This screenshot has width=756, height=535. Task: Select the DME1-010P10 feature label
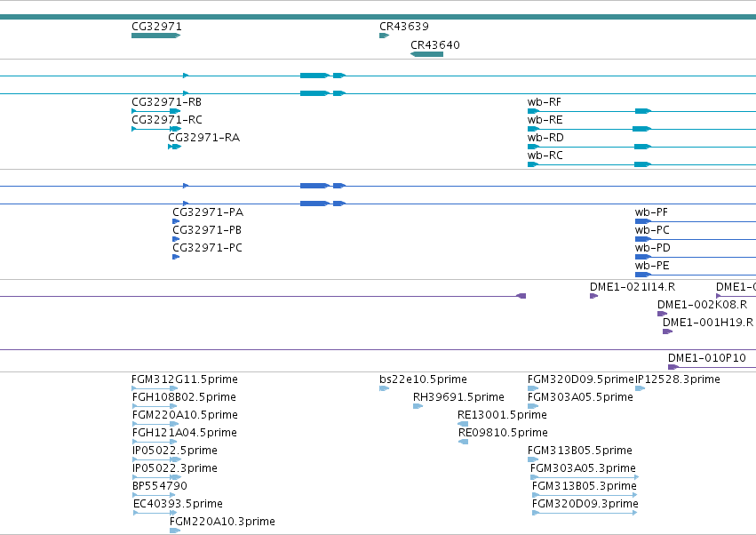(707, 358)
